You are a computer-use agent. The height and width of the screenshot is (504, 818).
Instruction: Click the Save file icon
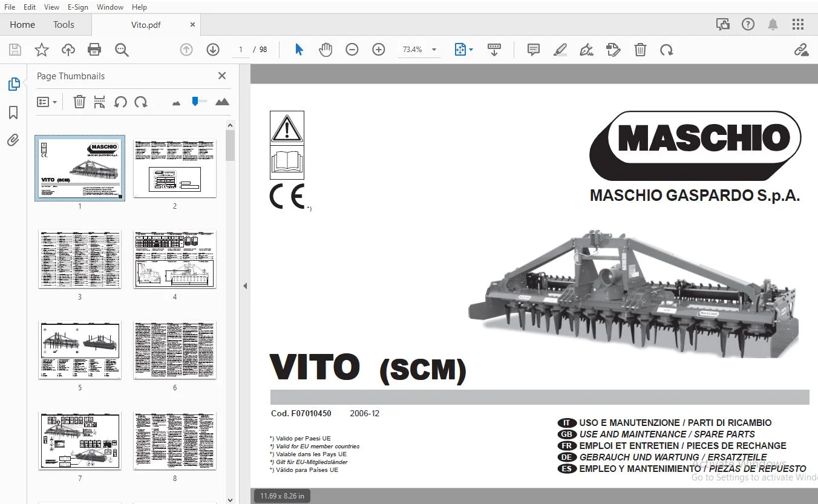(15, 50)
